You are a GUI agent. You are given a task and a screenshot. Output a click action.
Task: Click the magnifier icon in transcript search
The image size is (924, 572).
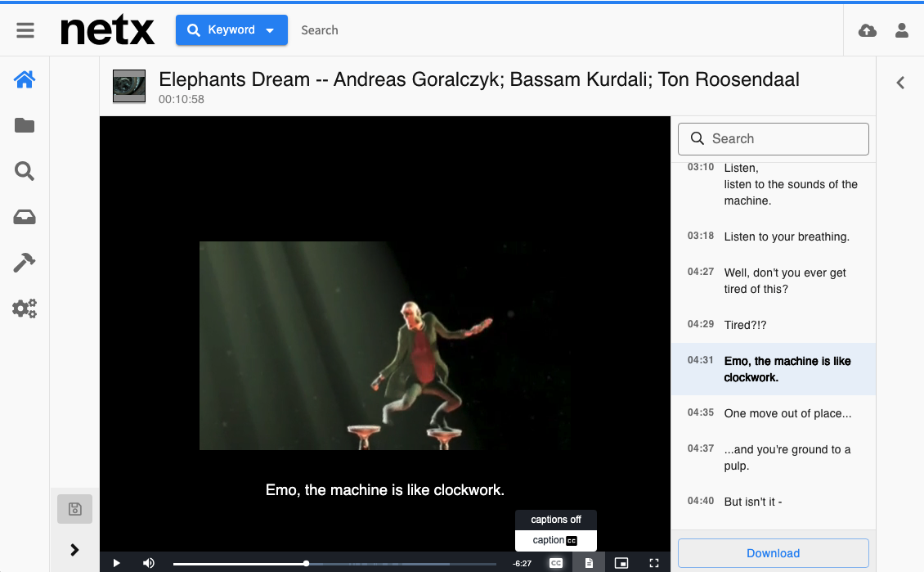[x=697, y=138]
